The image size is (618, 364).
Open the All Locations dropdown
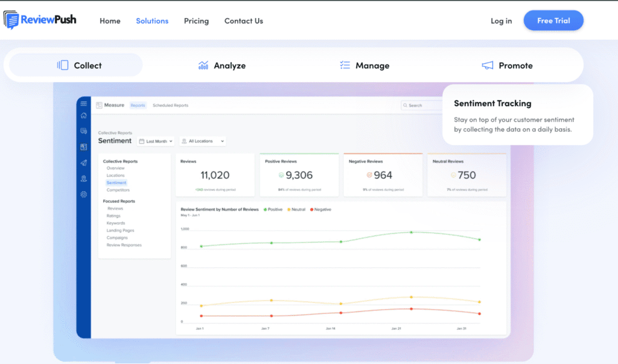pyautogui.click(x=203, y=141)
